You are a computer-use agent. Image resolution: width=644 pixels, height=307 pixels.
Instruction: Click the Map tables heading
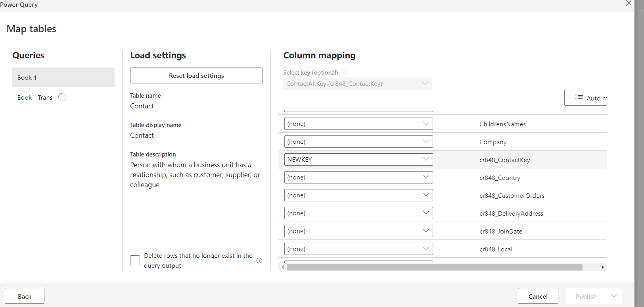point(31,29)
